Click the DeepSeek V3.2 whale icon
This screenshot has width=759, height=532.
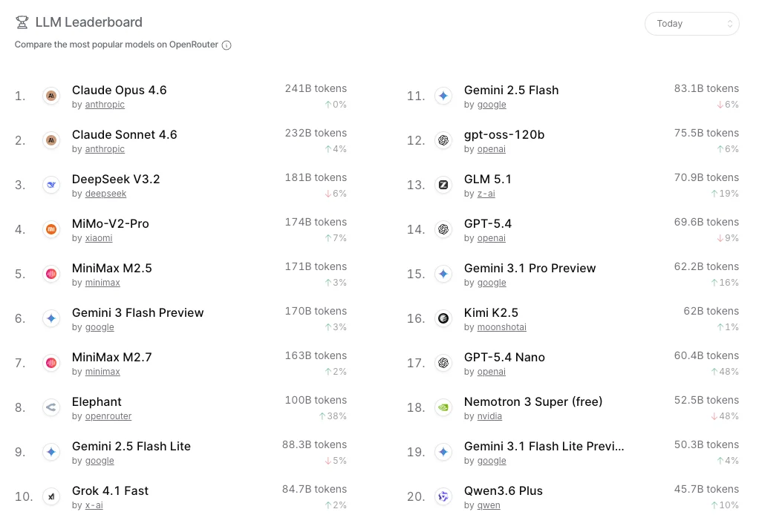[51, 185]
